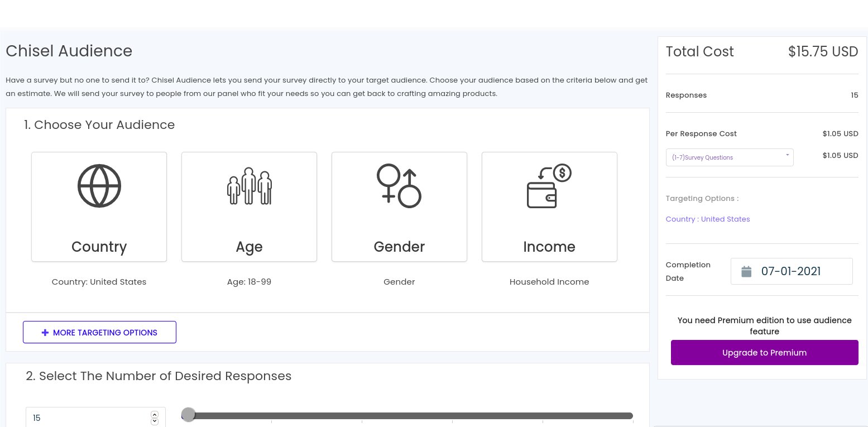Viewport: 868px width, 427px height.
Task: Open the Country: United States targeting link
Action: click(x=708, y=219)
